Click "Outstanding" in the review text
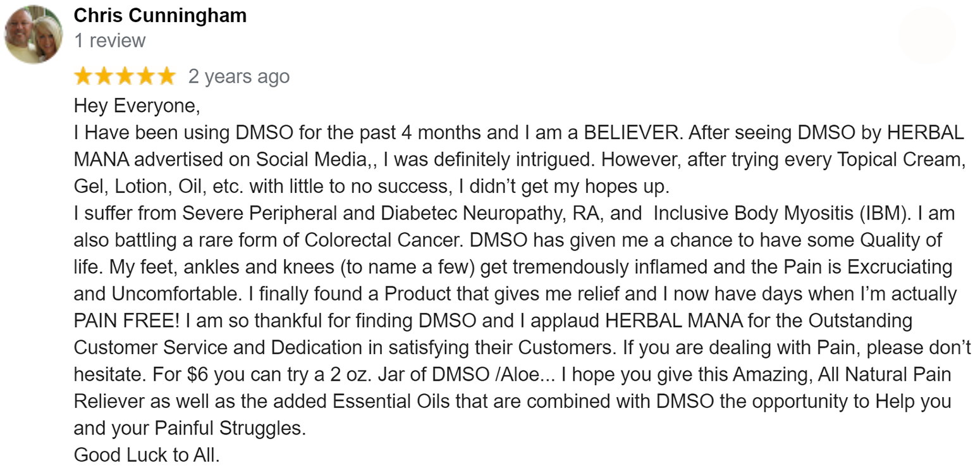Screen dimensions: 980x473 (x=858, y=321)
